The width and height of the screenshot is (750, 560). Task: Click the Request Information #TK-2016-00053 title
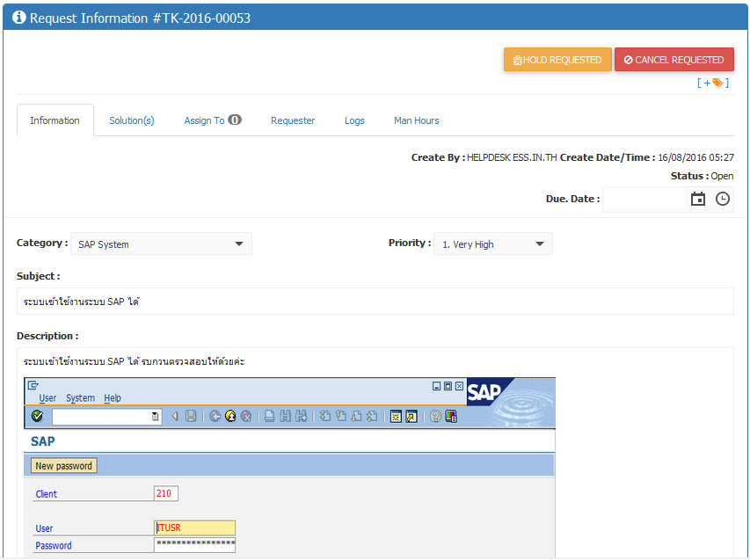point(140,18)
